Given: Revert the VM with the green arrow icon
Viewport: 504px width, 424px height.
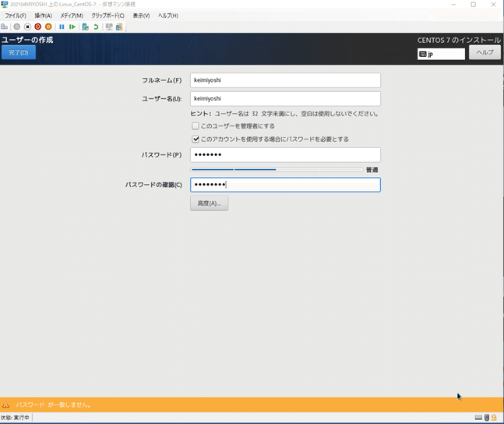Looking at the screenshot, I should tap(96, 26).
